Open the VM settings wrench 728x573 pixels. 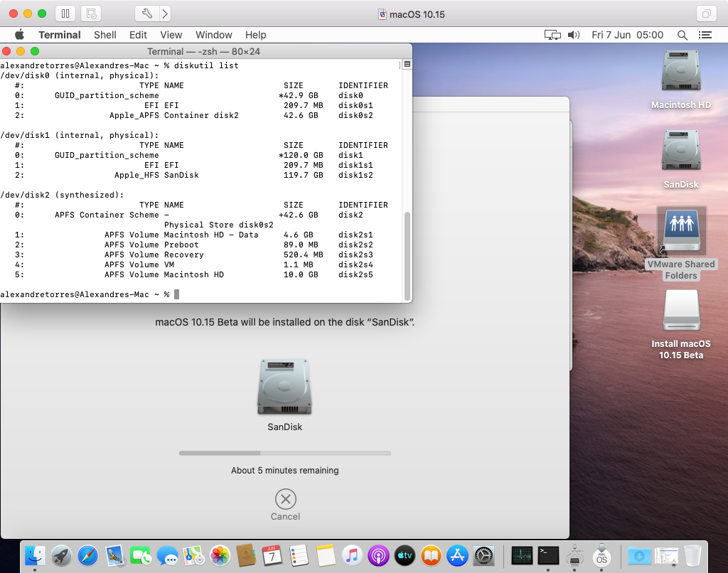(147, 14)
